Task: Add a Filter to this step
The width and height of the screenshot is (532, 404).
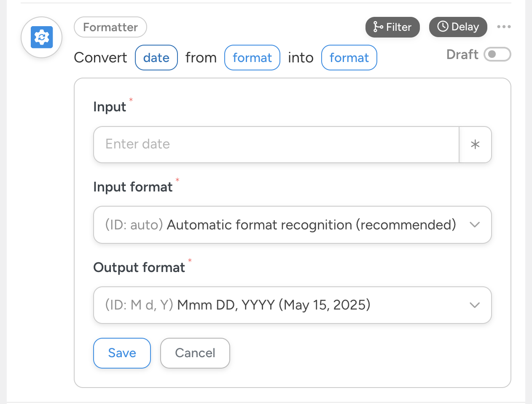Action: (392, 27)
